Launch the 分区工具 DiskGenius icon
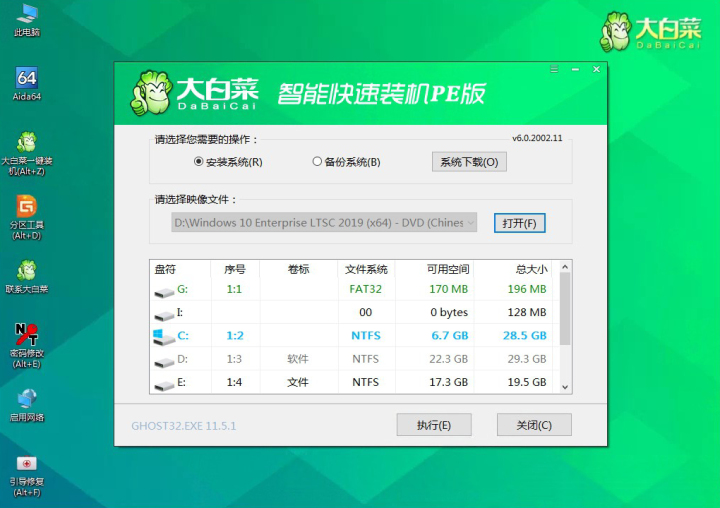Screen dimensions: 720x508 (x=27, y=217)
